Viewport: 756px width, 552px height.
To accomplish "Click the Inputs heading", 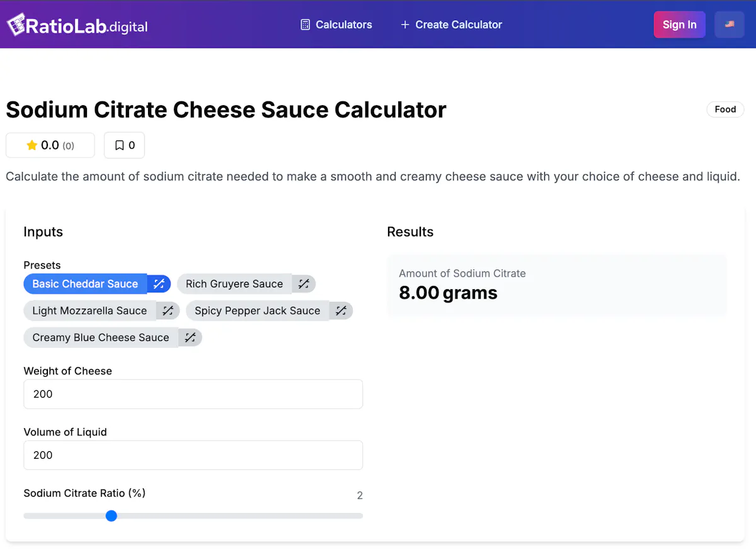I will (x=43, y=232).
